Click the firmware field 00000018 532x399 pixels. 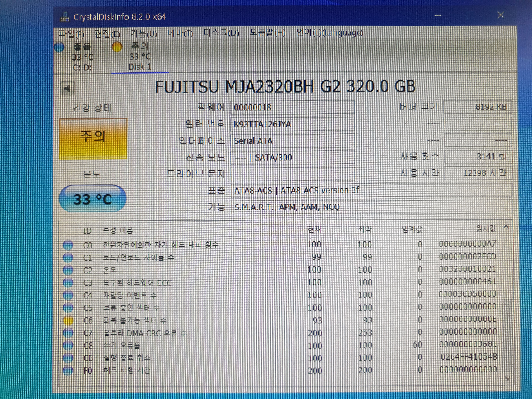293,107
